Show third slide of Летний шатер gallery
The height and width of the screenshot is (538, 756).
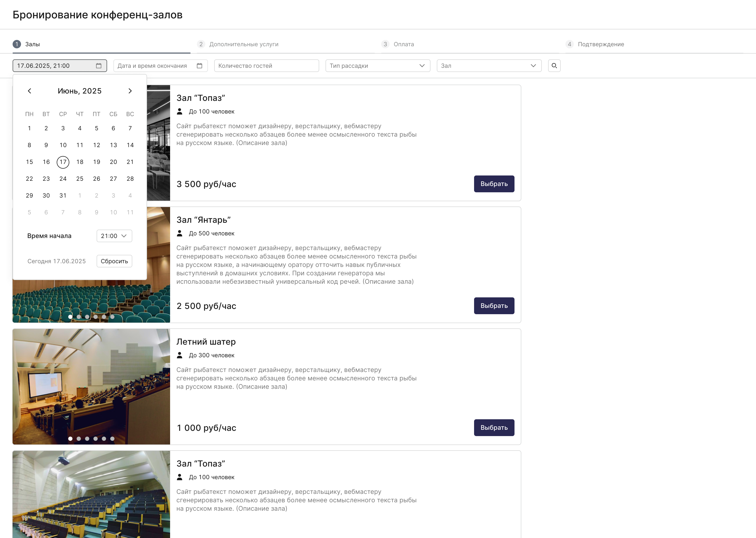click(87, 439)
